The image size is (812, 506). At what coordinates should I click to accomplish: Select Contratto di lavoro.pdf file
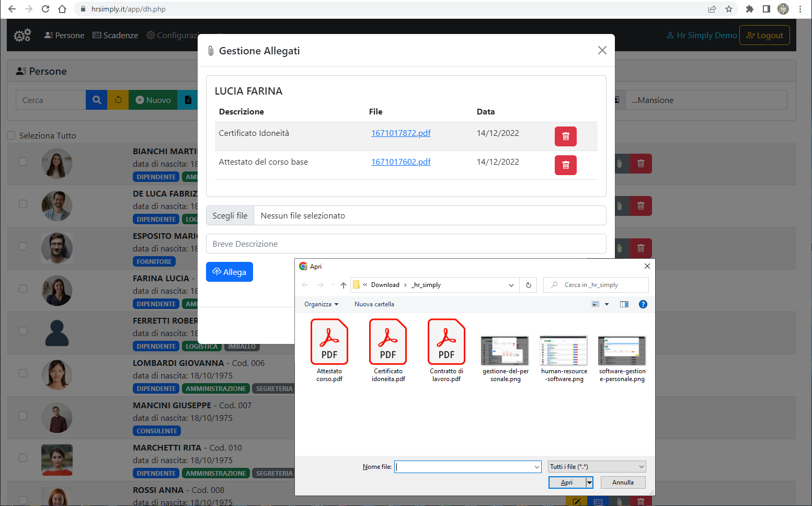[x=447, y=350]
